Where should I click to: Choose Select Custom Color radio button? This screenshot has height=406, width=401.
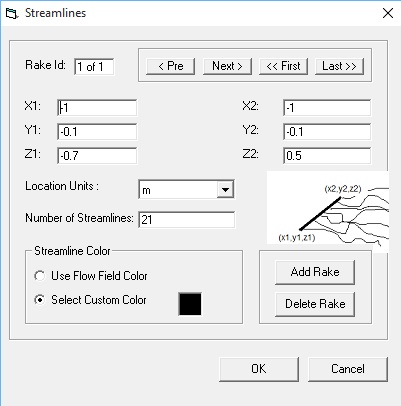coord(40,300)
